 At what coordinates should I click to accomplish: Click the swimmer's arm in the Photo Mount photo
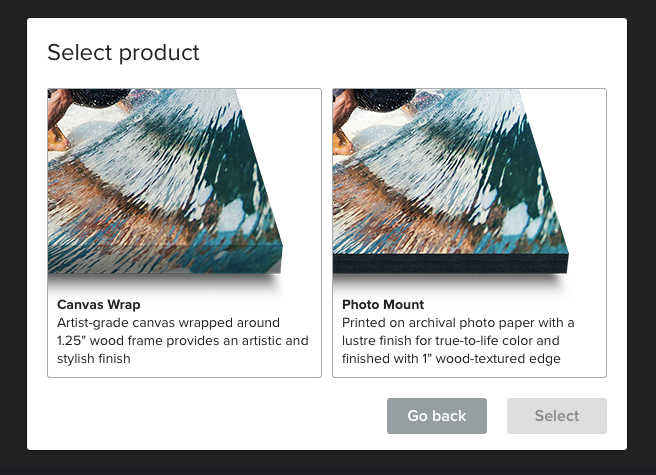tap(344, 107)
